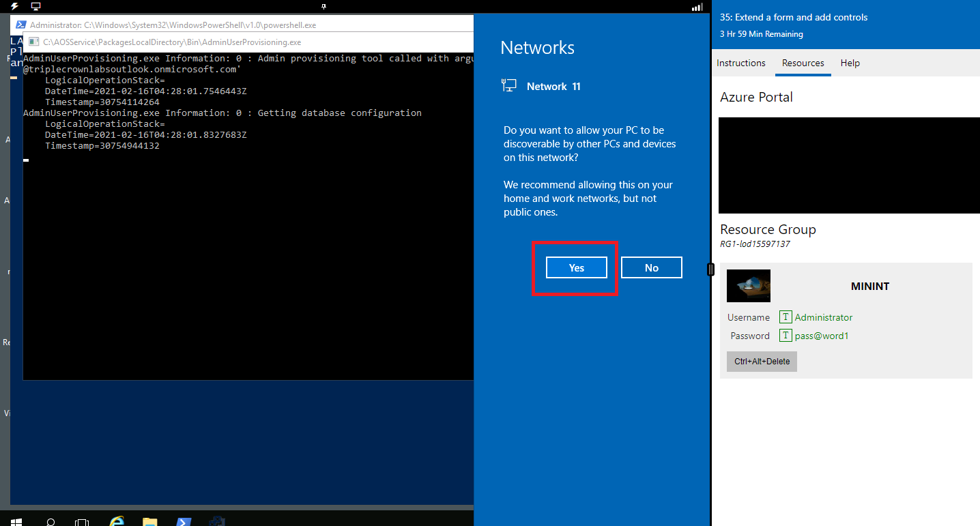Click the 'Timestamp=30754114264' console line

[x=102, y=102]
